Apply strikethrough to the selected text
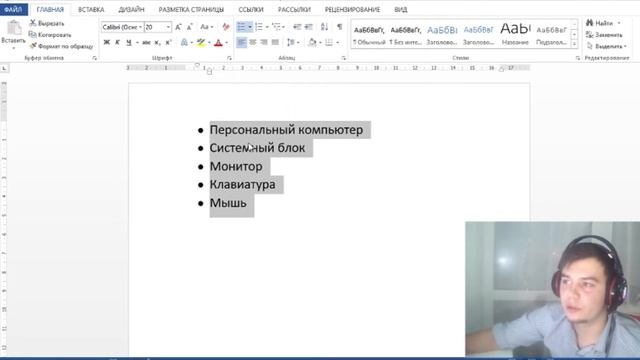Screen dimensions: 640x360 146,42
